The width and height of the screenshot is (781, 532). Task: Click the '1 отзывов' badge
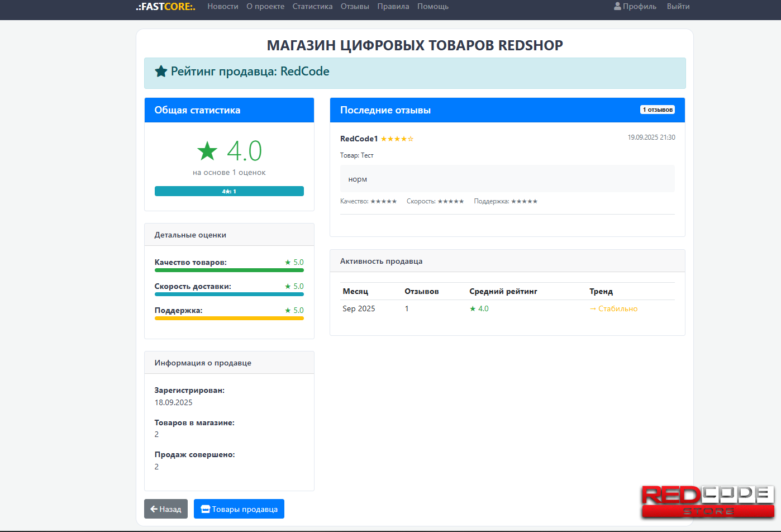point(657,110)
